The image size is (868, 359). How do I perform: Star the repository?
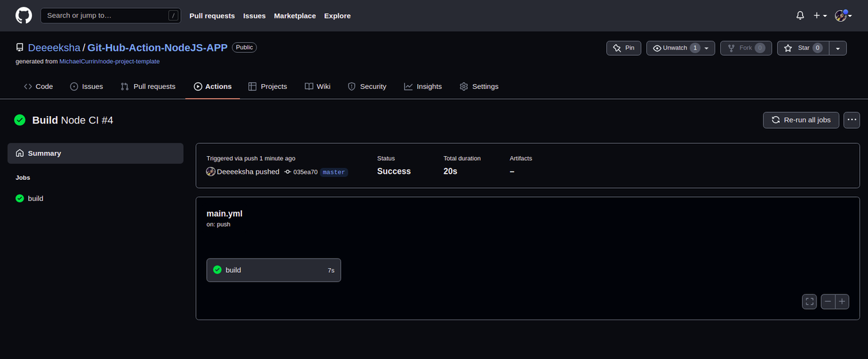pyautogui.click(x=803, y=48)
